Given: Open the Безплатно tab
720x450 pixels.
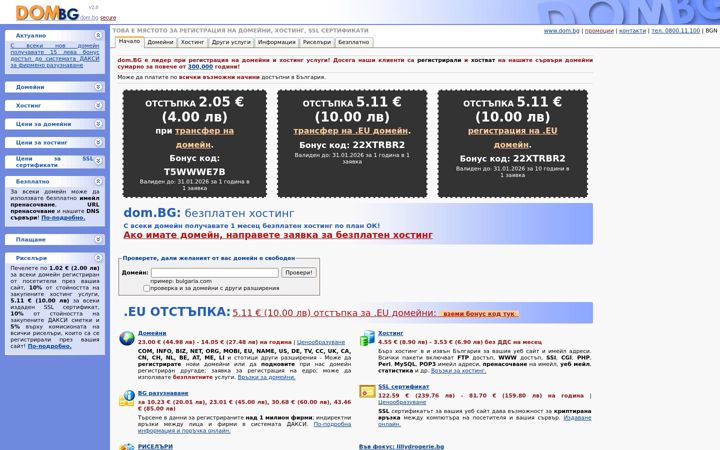Looking at the screenshot, I should (354, 42).
